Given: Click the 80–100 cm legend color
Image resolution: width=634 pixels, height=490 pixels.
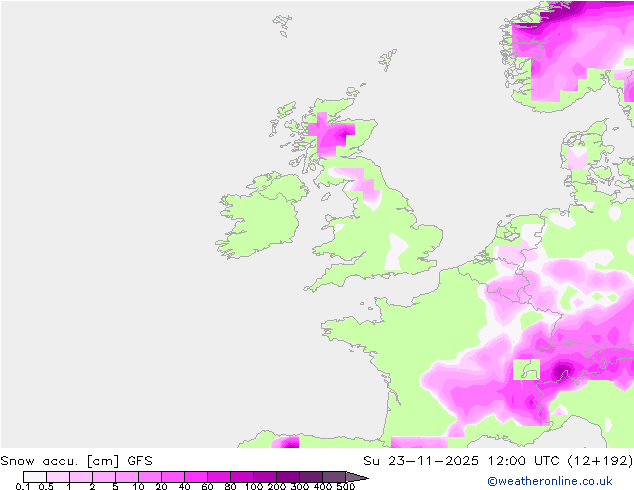Looking at the screenshot, I should click(x=242, y=477).
